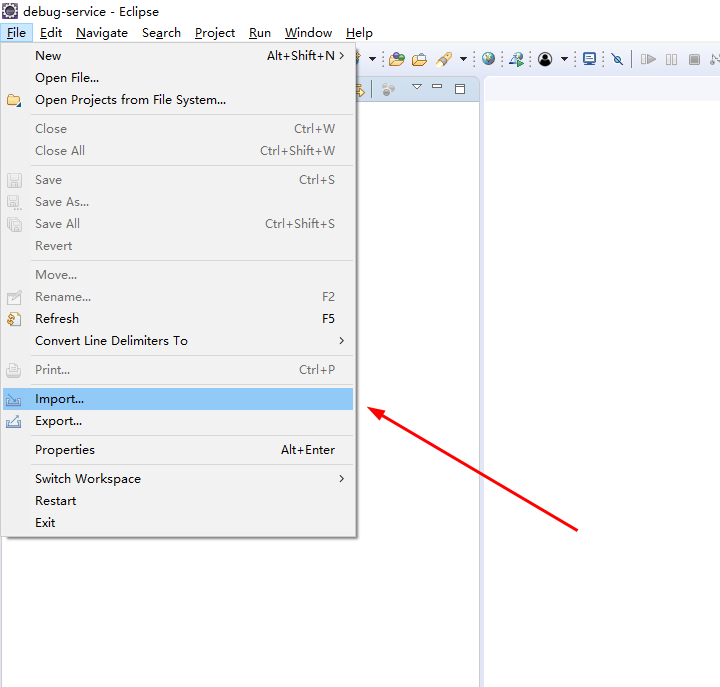Image resolution: width=720 pixels, height=687 pixels.
Task: Click the Export icon in File menu
Action: [x=13, y=421]
